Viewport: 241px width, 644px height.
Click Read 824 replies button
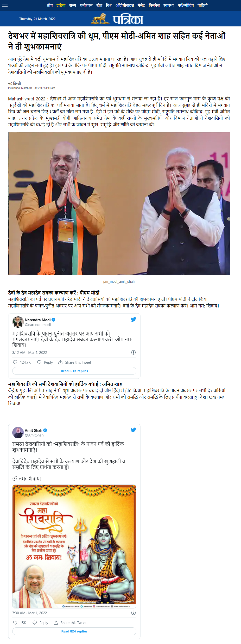pos(74,631)
